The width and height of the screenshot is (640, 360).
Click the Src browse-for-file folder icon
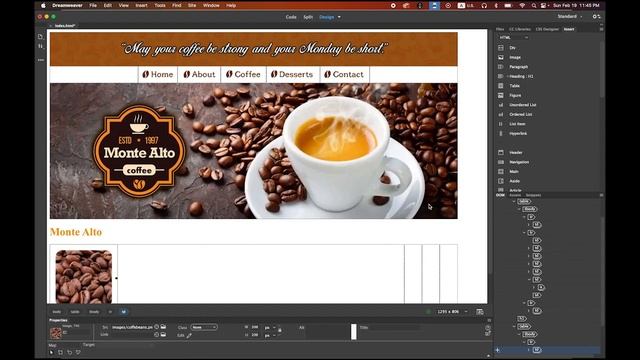click(x=163, y=327)
